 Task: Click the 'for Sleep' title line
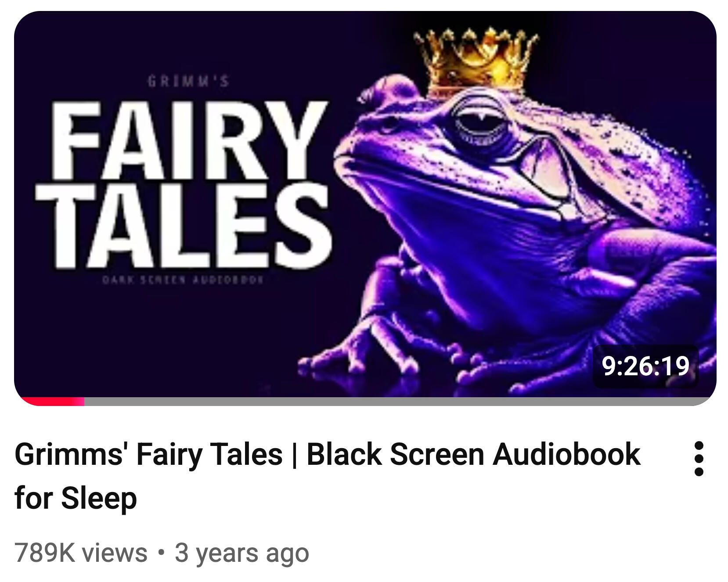pos(76,499)
